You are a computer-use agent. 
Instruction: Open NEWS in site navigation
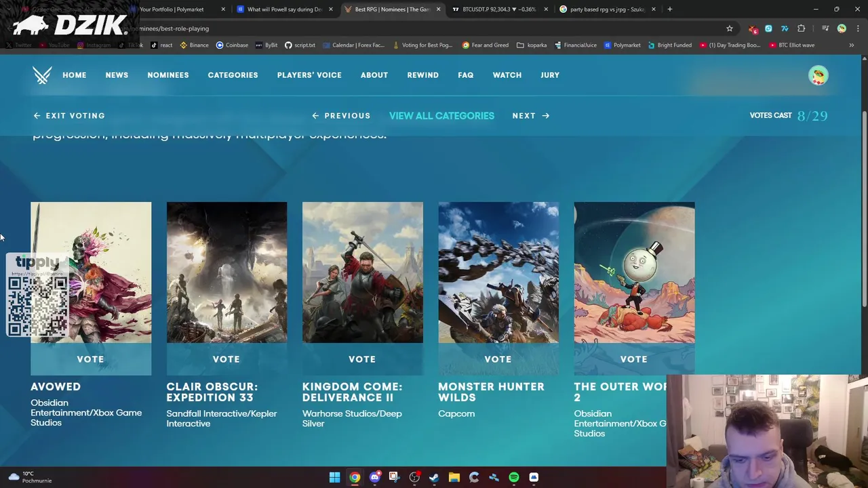(117, 75)
